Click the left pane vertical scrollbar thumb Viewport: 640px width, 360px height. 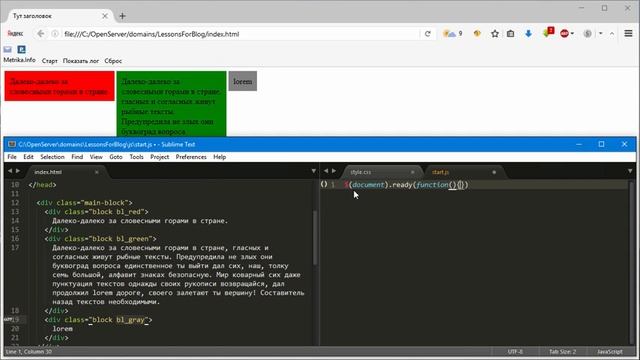click(315, 238)
